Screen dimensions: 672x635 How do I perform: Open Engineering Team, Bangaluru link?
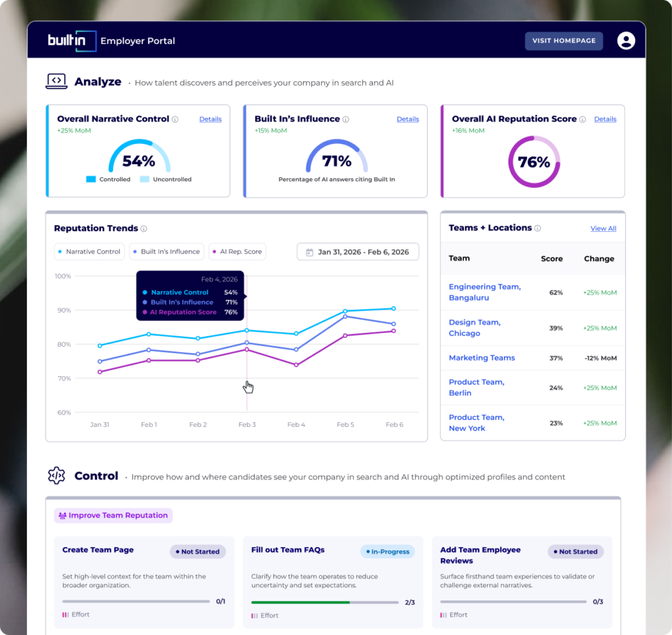tap(485, 292)
